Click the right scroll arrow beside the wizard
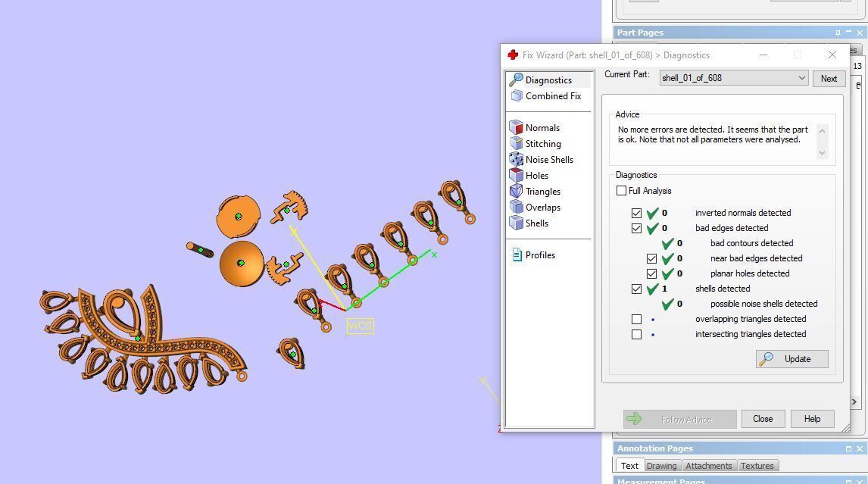The height and width of the screenshot is (484, 868). (854, 402)
